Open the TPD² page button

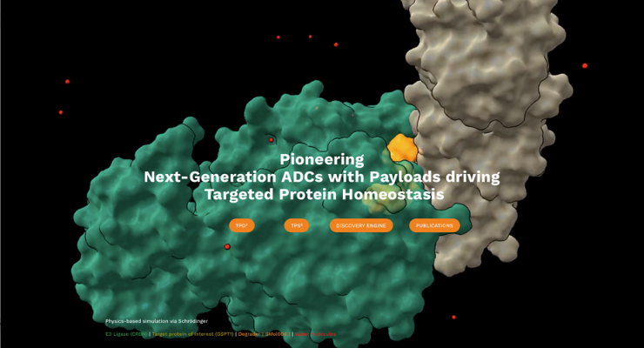point(241,225)
